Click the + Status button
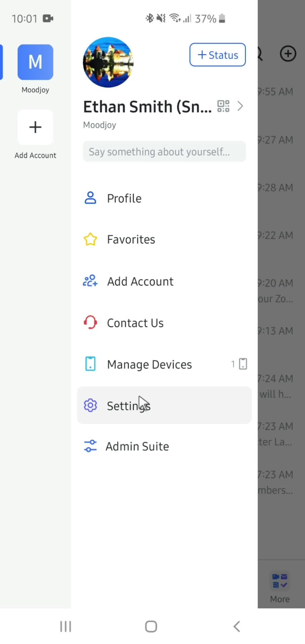 pyautogui.click(x=218, y=55)
